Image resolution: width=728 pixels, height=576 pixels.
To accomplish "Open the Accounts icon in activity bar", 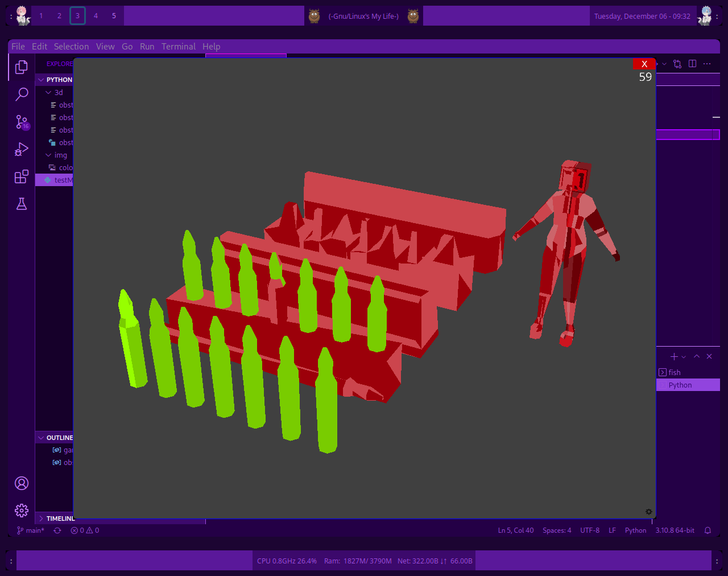I will point(21,483).
